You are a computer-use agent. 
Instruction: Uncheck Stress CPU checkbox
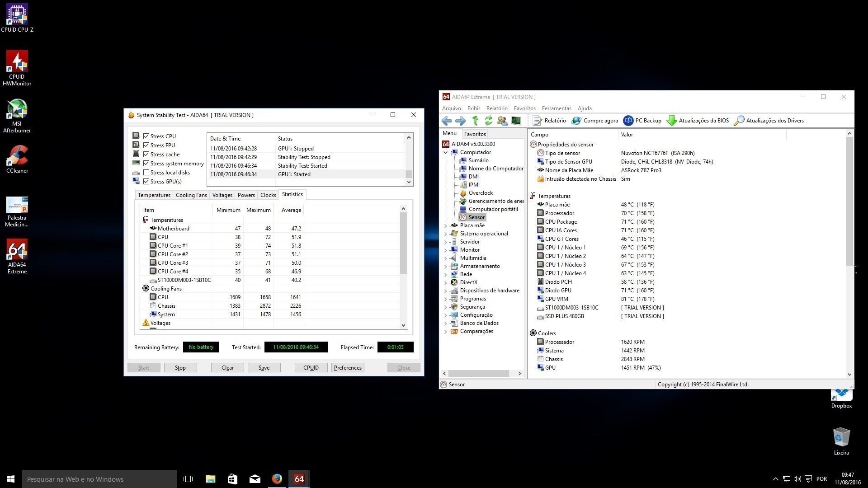pos(146,136)
